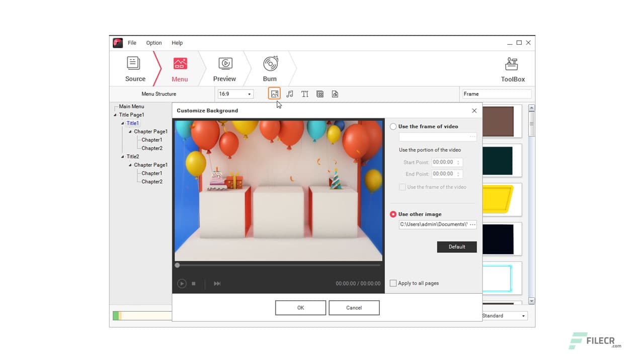Image resolution: width=644 pixels, height=362 pixels.
Task: Open the background image customization icon
Action: [x=274, y=94]
